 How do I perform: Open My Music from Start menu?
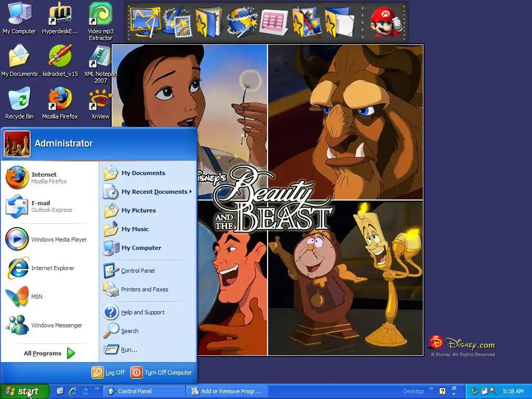point(148,229)
